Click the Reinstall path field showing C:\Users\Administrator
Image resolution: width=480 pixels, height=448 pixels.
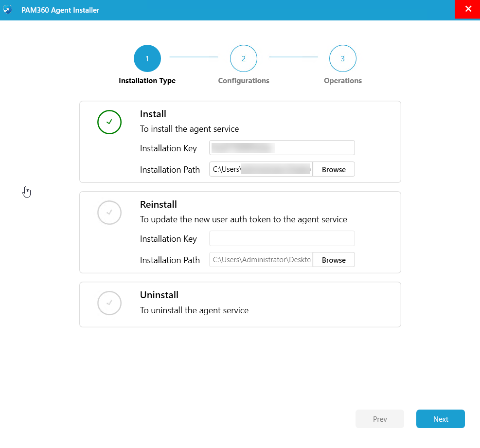click(261, 260)
